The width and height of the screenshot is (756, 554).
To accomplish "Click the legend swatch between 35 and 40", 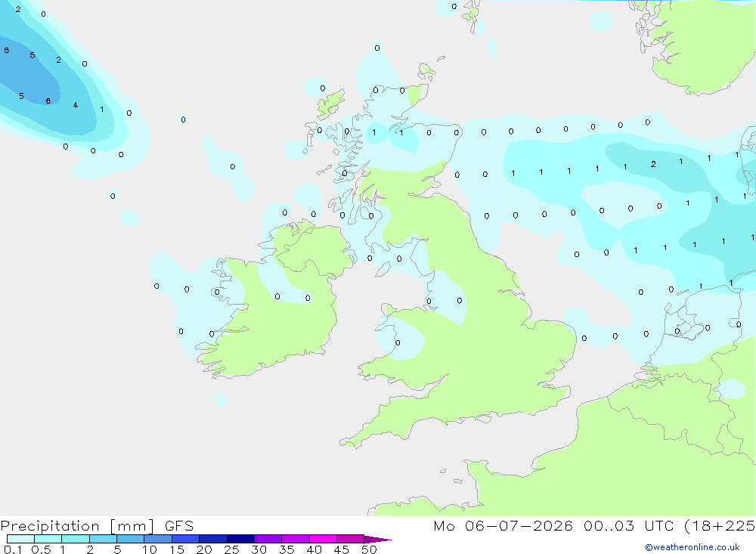I will tap(296, 539).
